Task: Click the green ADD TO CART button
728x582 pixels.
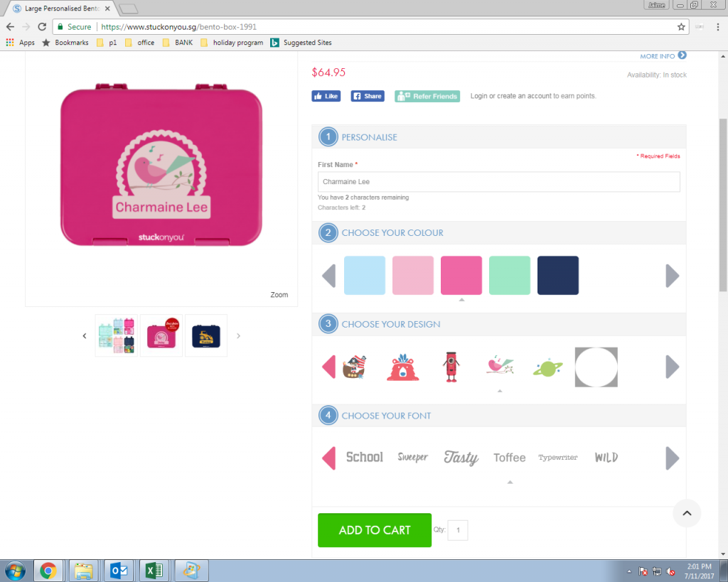Action: (x=375, y=530)
